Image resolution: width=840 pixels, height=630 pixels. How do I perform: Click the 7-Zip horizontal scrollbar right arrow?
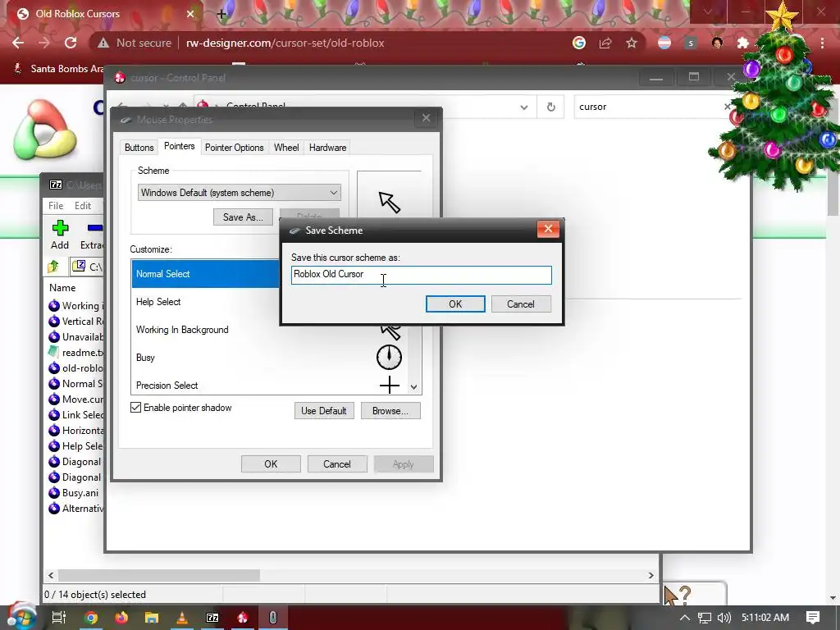(651, 575)
